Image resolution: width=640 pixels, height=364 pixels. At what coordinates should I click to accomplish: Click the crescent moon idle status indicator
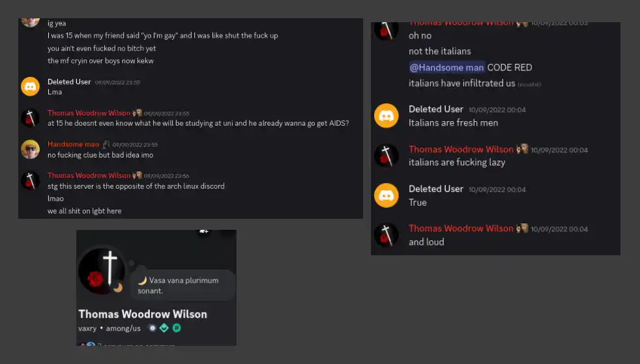118,287
